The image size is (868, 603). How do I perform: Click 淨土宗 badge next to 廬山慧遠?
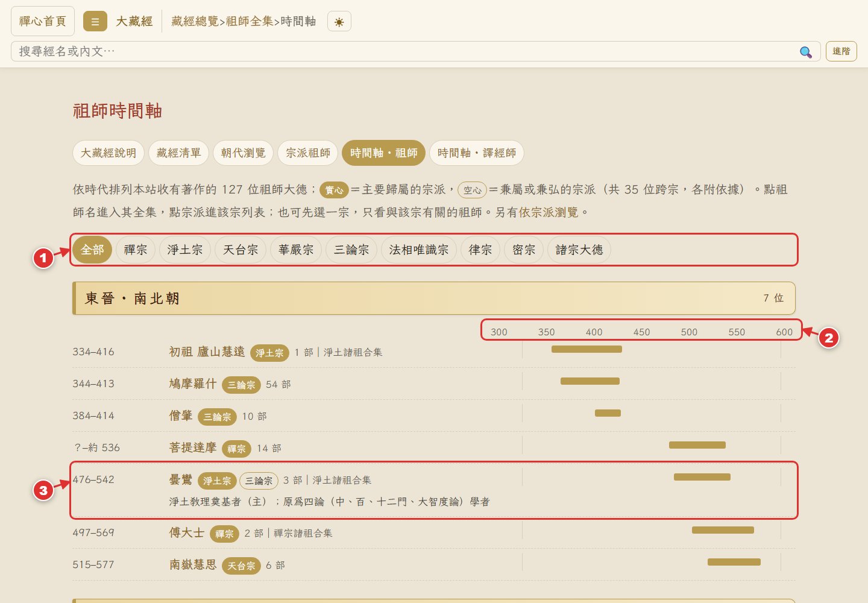pyautogui.click(x=269, y=353)
